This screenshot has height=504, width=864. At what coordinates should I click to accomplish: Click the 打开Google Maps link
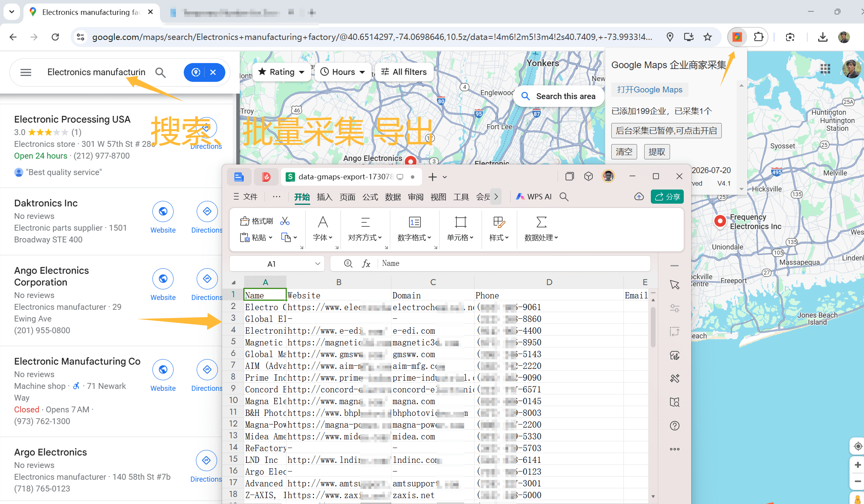point(650,90)
